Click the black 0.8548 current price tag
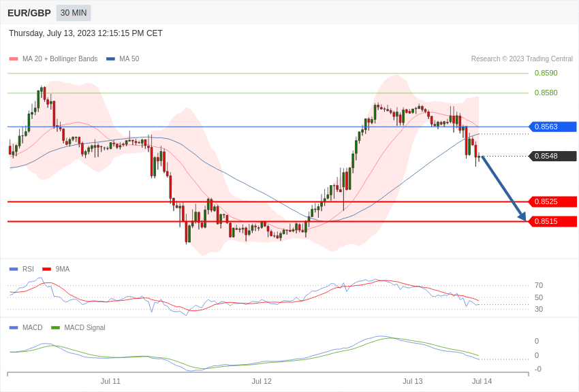579x392 pixels. click(x=553, y=156)
